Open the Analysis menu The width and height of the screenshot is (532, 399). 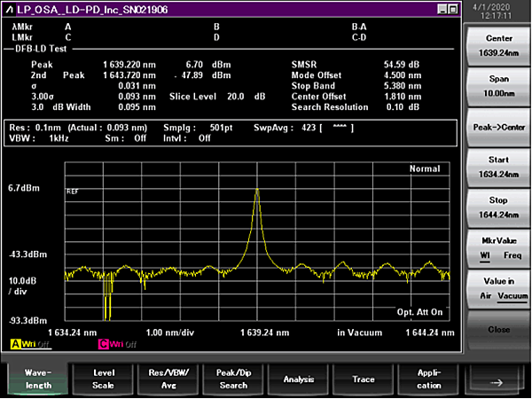(x=299, y=379)
